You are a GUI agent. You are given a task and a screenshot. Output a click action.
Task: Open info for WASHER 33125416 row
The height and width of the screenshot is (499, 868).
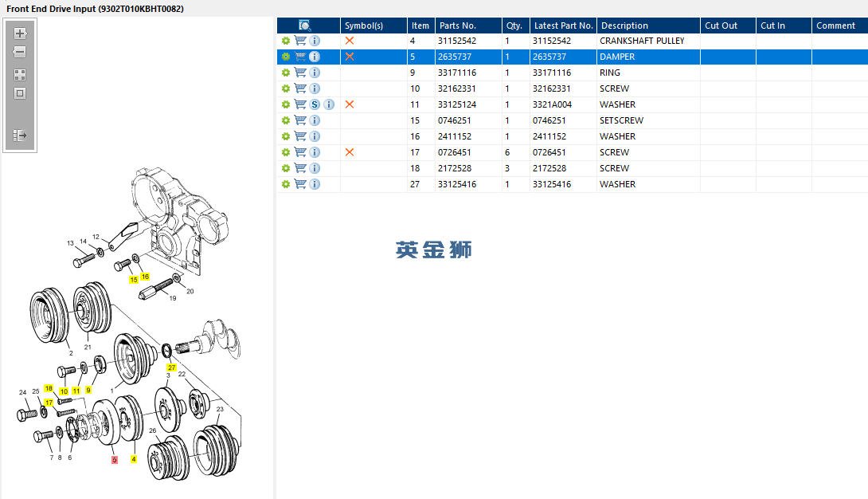coord(315,184)
